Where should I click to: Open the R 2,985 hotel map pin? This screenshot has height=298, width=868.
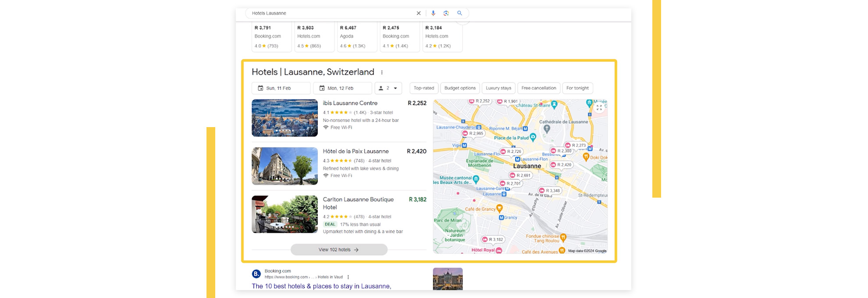point(473,133)
